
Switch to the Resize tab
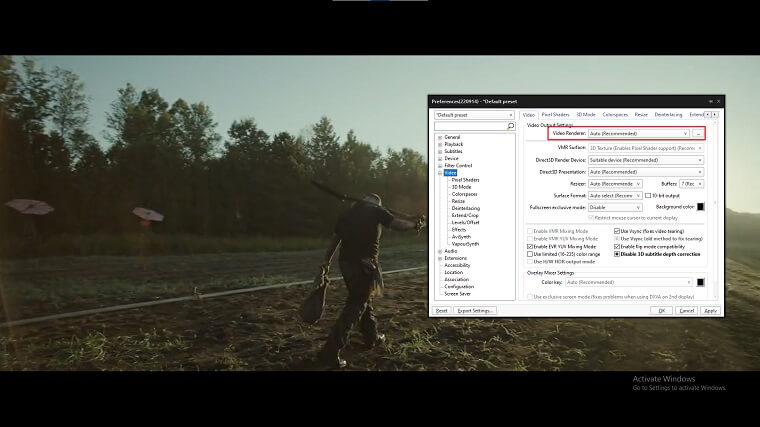tap(641, 115)
